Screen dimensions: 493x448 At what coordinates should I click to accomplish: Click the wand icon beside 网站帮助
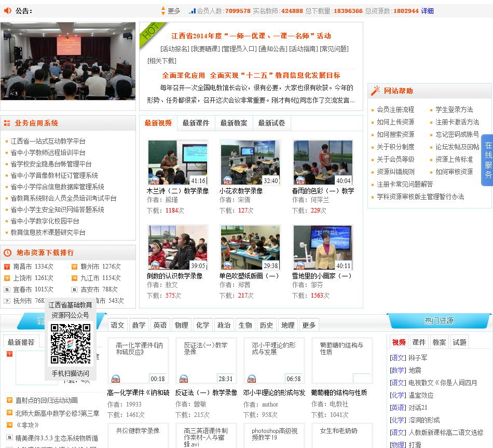click(375, 91)
